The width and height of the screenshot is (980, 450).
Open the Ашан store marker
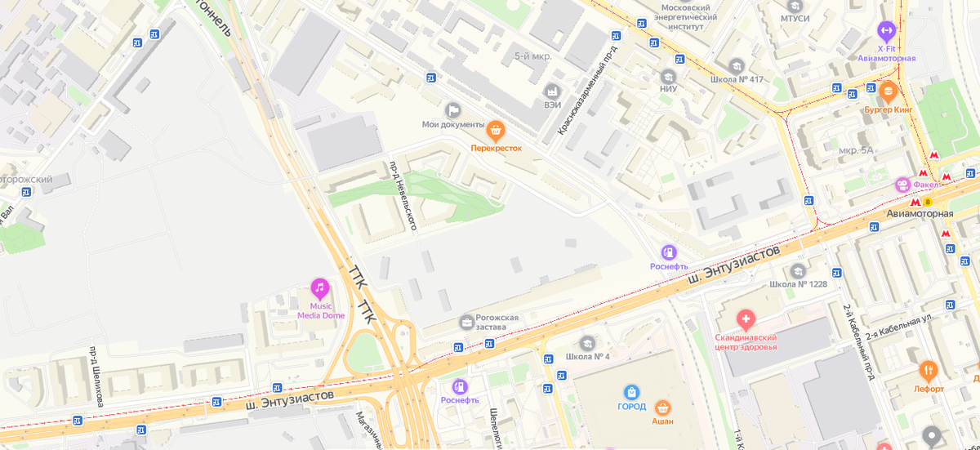click(x=662, y=406)
